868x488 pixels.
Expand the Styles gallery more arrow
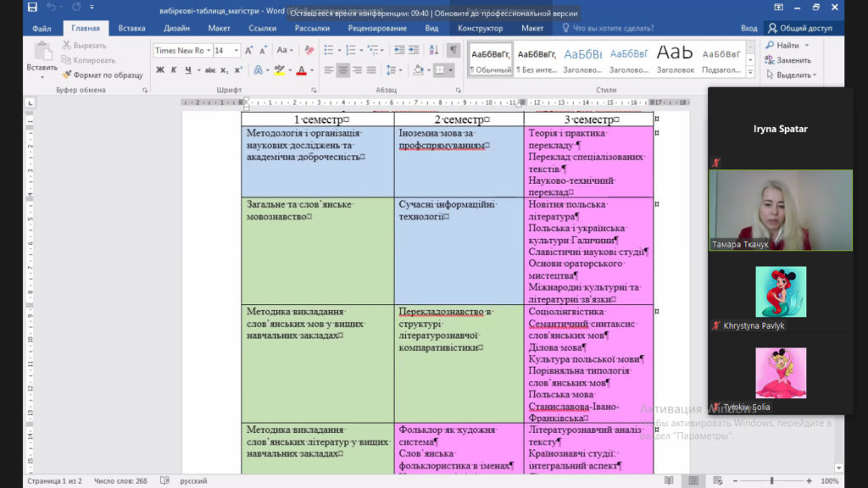(x=751, y=72)
